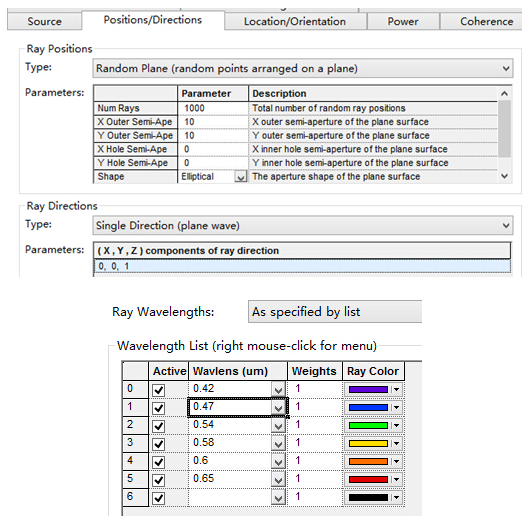
Task: Click the X Hole Semi-Ape value cell
Action: pos(213,149)
